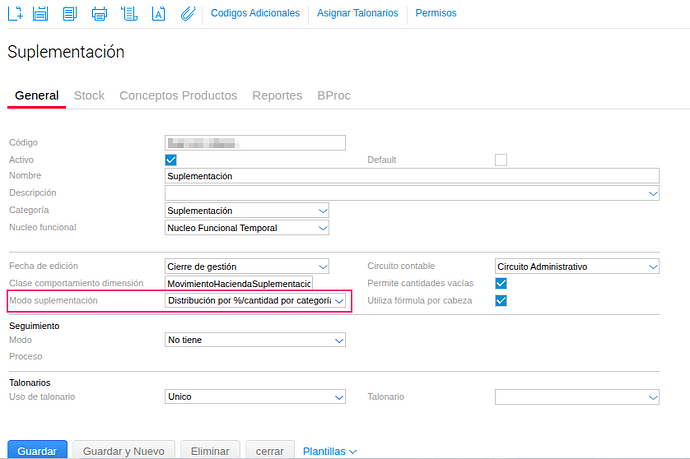690x459 pixels.
Task: Toggle Utiliza fórmula por cabeza checkbox
Action: (501, 301)
